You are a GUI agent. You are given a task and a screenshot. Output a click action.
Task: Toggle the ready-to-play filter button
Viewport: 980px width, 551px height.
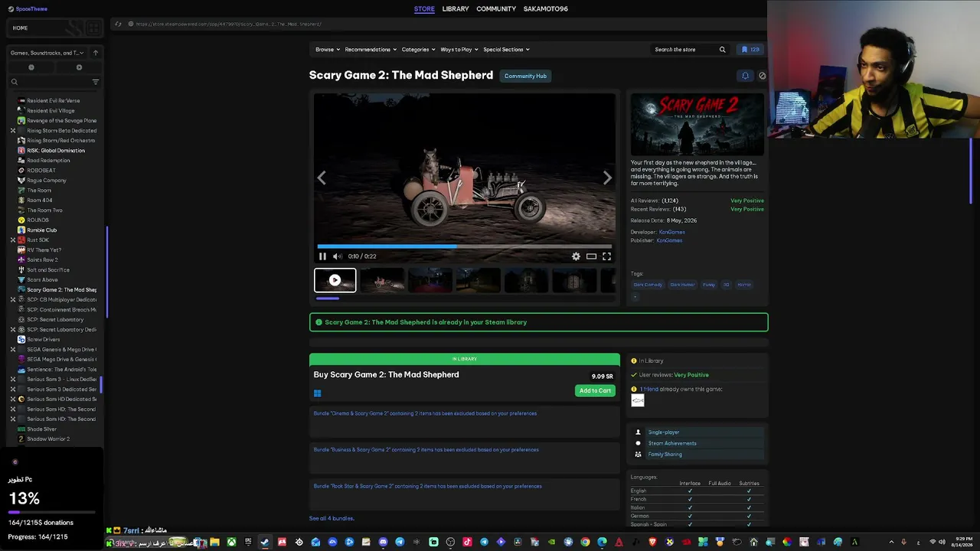[79, 67]
